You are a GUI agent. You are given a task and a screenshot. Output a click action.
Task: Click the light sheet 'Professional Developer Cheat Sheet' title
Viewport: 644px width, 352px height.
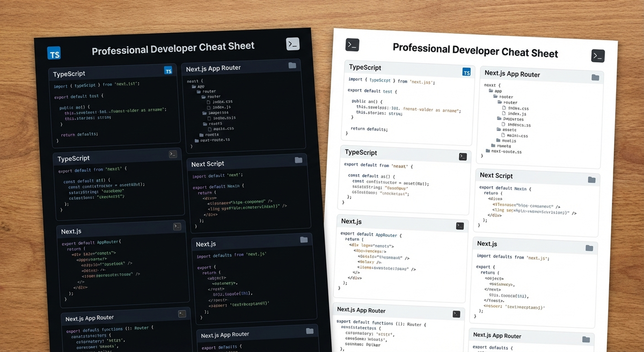[475, 51]
